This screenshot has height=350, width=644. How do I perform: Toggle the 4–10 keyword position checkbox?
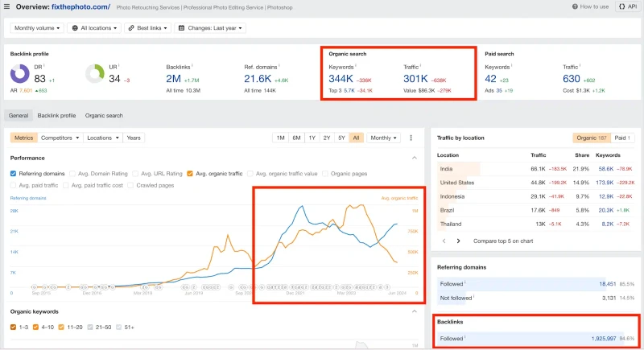35,327
